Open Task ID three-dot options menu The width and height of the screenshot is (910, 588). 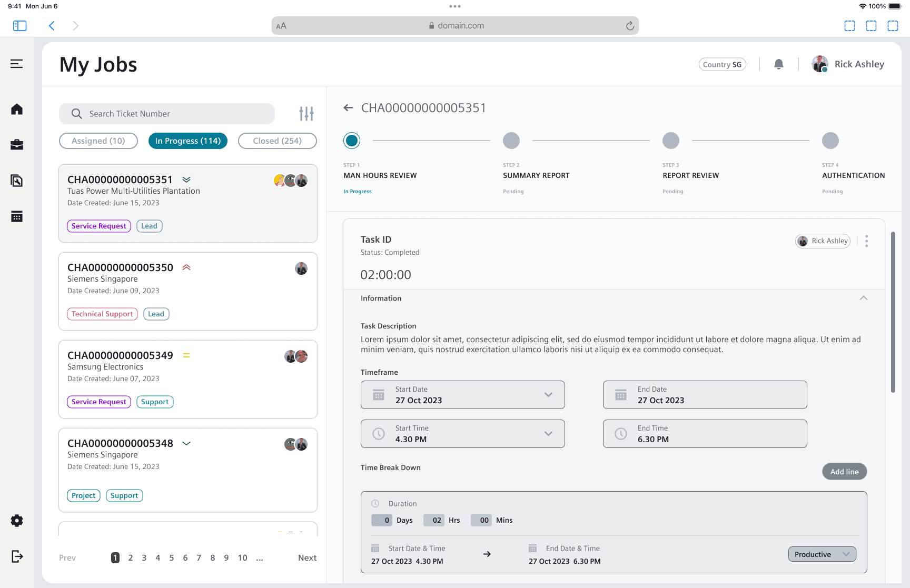[866, 241]
